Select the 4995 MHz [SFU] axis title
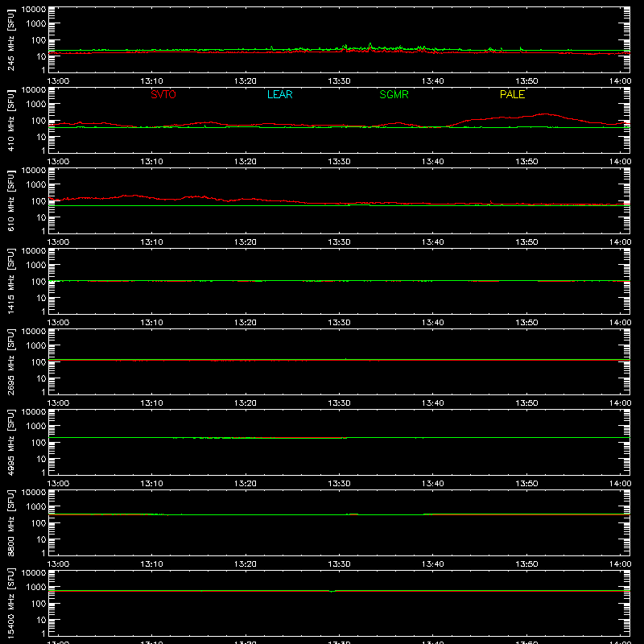The width and height of the screenshot is (644, 644). 11,442
